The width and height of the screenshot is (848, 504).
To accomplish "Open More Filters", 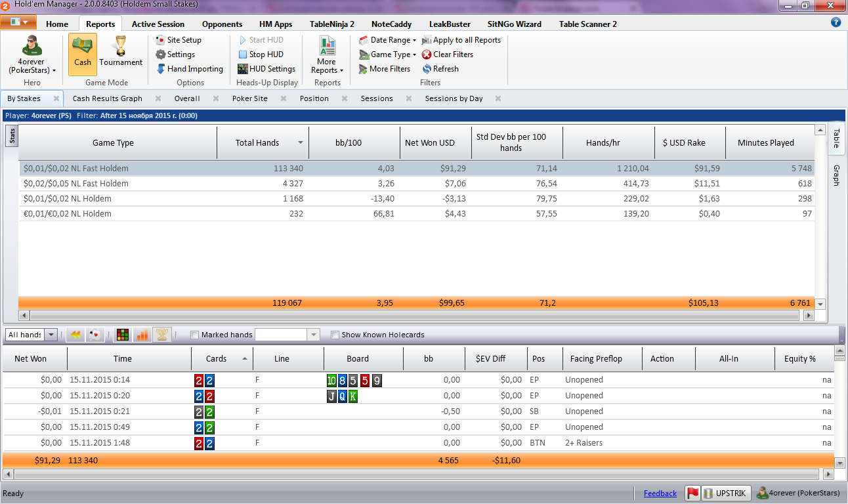I will click(x=385, y=69).
